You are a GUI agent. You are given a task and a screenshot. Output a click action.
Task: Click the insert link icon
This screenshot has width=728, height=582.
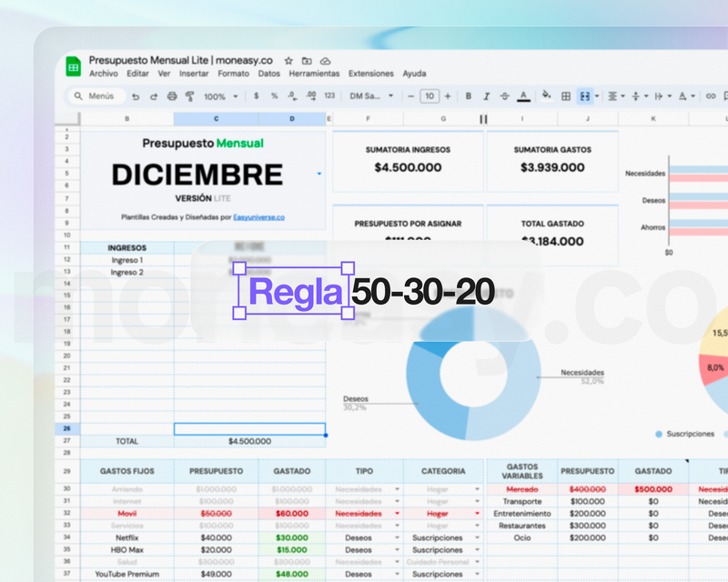tap(710, 96)
